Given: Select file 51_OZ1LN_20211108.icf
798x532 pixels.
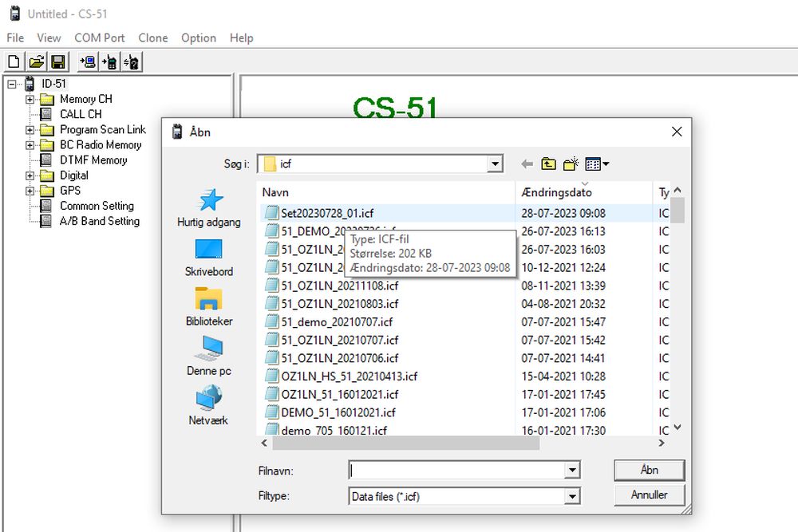Looking at the screenshot, I should click(339, 286).
